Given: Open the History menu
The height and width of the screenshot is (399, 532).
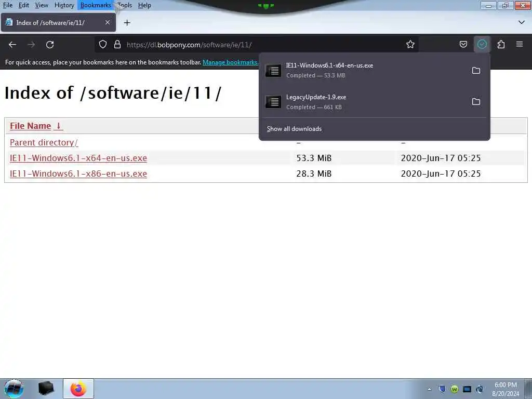Looking at the screenshot, I should click(64, 5).
